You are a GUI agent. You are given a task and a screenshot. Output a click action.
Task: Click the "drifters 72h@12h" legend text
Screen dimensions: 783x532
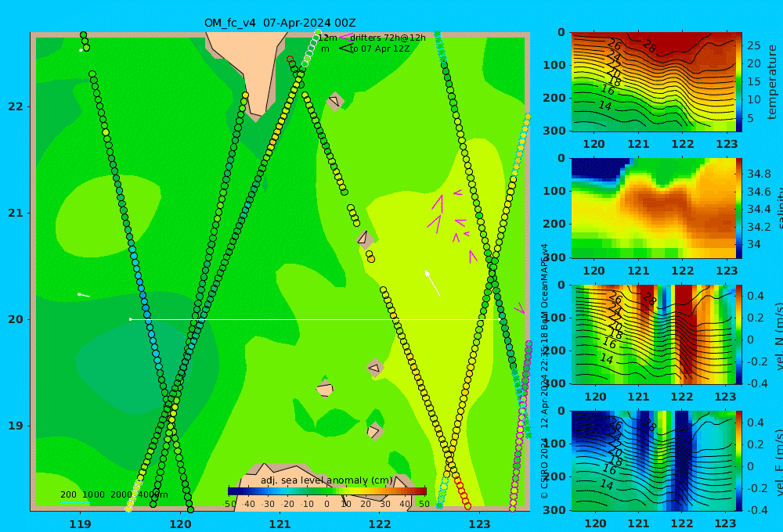click(x=388, y=38)
